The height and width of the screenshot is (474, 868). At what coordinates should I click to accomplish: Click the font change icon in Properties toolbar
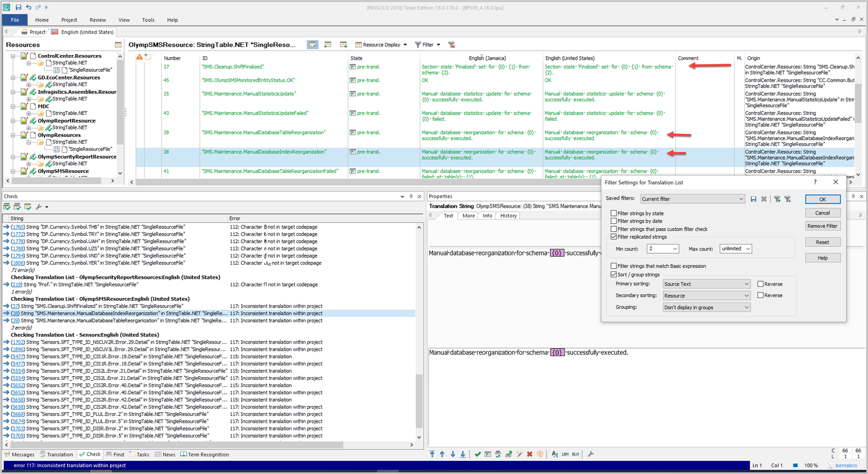click(x=555, y=454)
